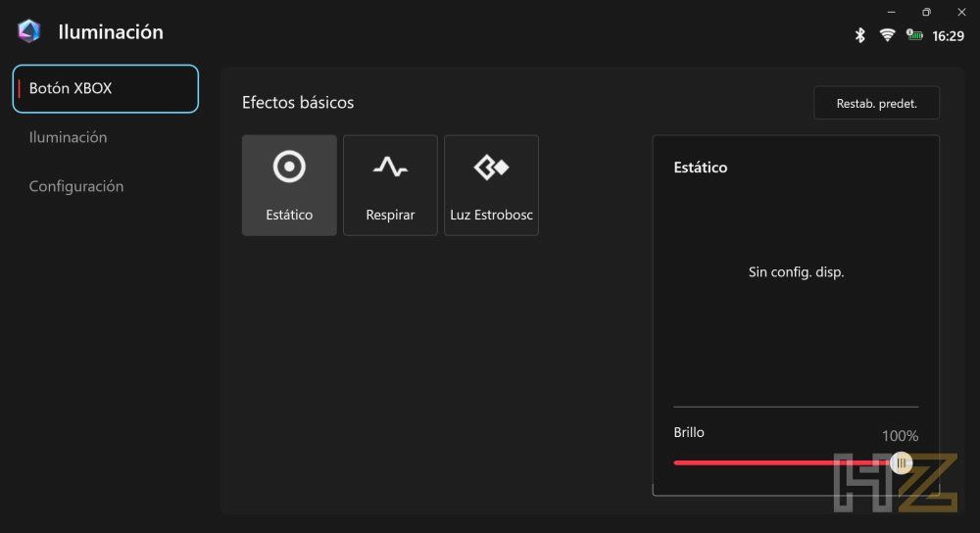Viewport: 980px width, 533px height.
Task: Open the Iluminación sidebar section
Action: (x=68, y=137)
